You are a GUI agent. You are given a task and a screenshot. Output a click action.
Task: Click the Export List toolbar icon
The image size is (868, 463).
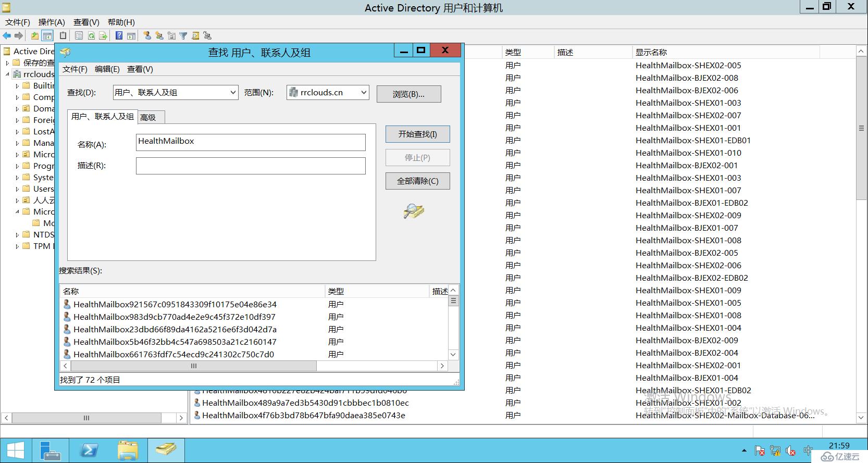pyautogui.click(x=103, y=36)
